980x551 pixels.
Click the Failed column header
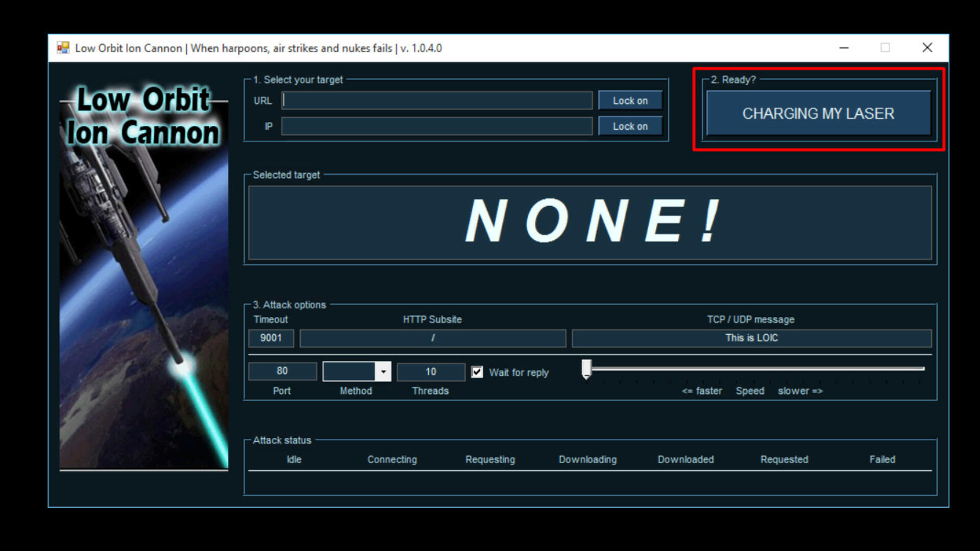(x=882, y=459)
